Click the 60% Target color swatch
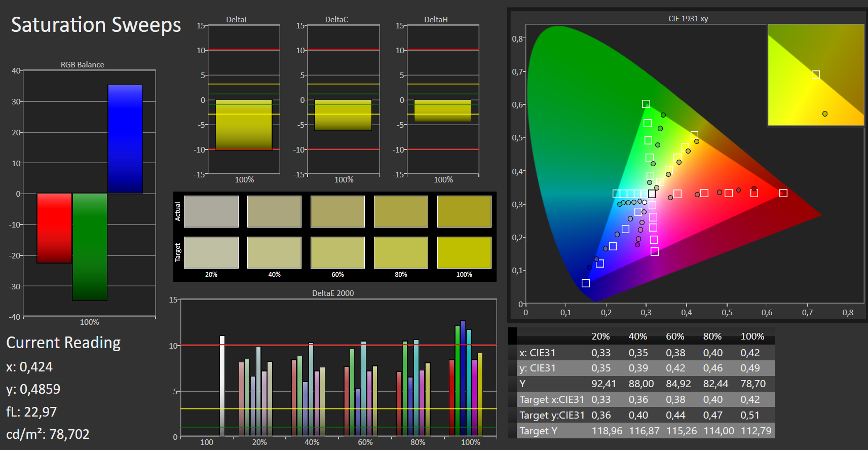 337,252
